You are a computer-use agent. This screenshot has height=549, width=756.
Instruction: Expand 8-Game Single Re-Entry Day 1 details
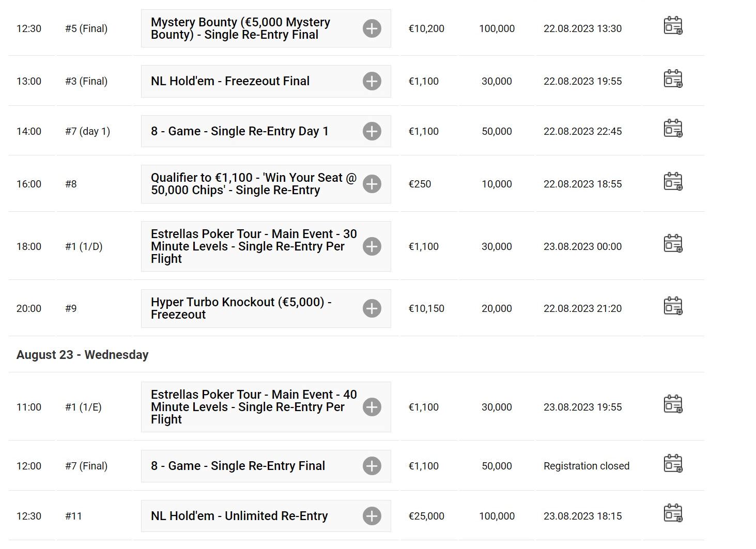[x=372, y=131]
